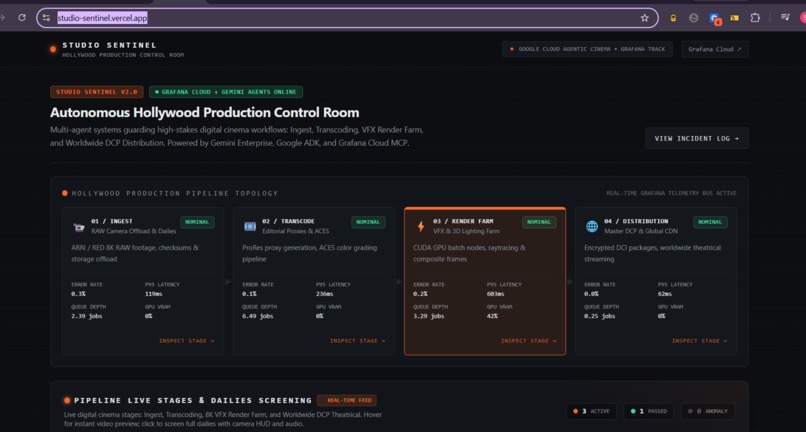806x432 pixels.
Task: Open View Incident Log
Action: click(697, 138)
